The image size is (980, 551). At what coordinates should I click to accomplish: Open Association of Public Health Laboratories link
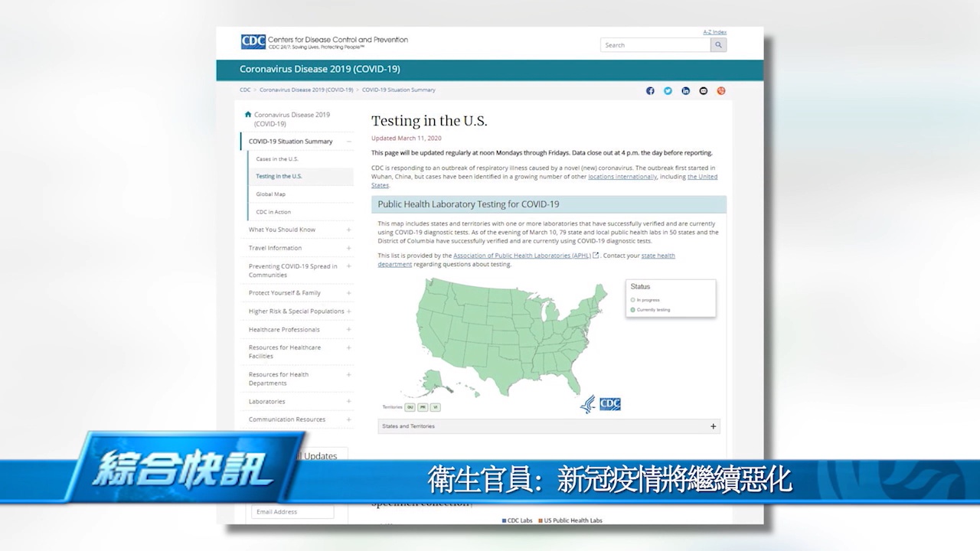[522, 255]
